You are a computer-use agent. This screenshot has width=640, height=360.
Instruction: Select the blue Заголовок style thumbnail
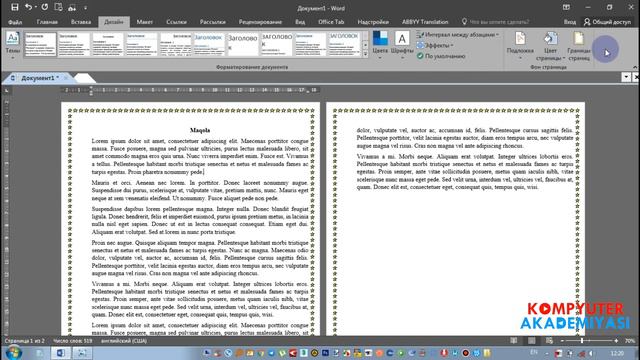tap(209, 44)
